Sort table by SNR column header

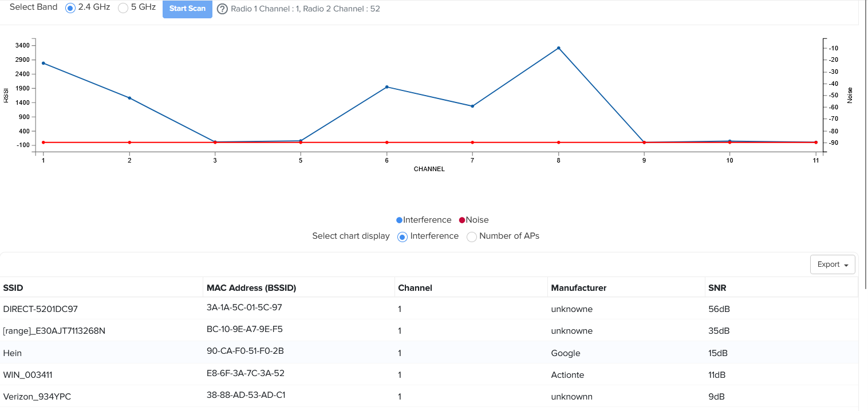tap(717, 288)
